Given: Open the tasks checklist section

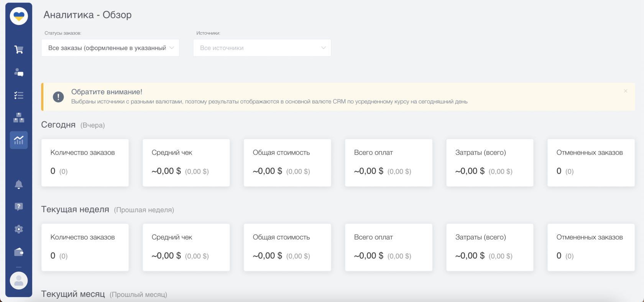Looking at the screenshot, I should point(19,95).
